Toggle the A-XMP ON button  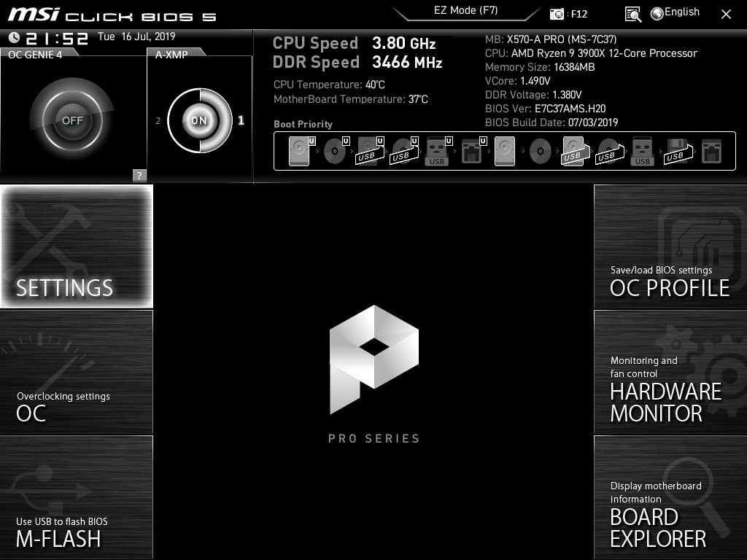[198, 120]
